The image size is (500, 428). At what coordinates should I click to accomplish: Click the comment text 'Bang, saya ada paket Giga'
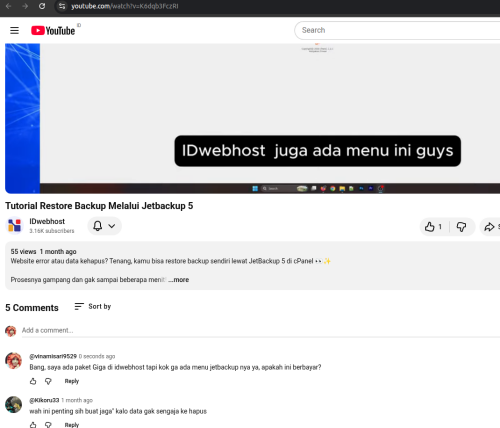[x=175, y=367]
